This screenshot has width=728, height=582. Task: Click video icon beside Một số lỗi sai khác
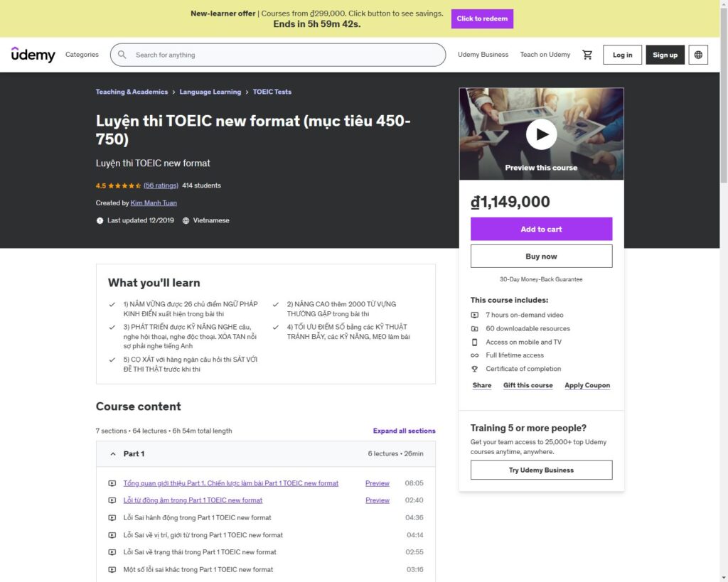coord(112,569)
